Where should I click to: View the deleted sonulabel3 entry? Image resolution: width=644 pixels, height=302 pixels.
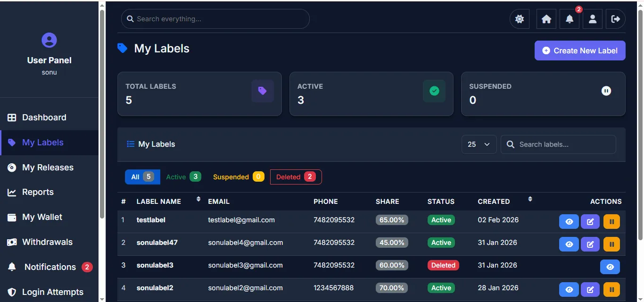pos(610,267)
